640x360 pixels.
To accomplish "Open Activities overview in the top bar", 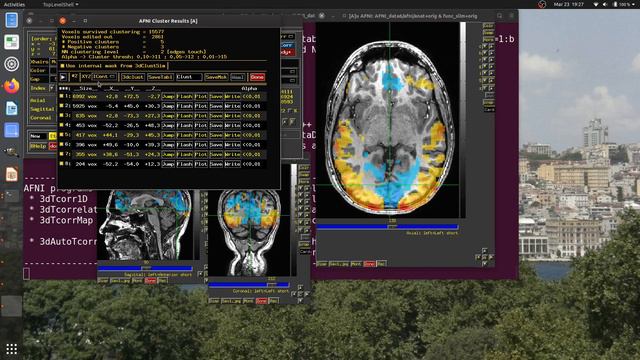I will (x=14, y=4).
